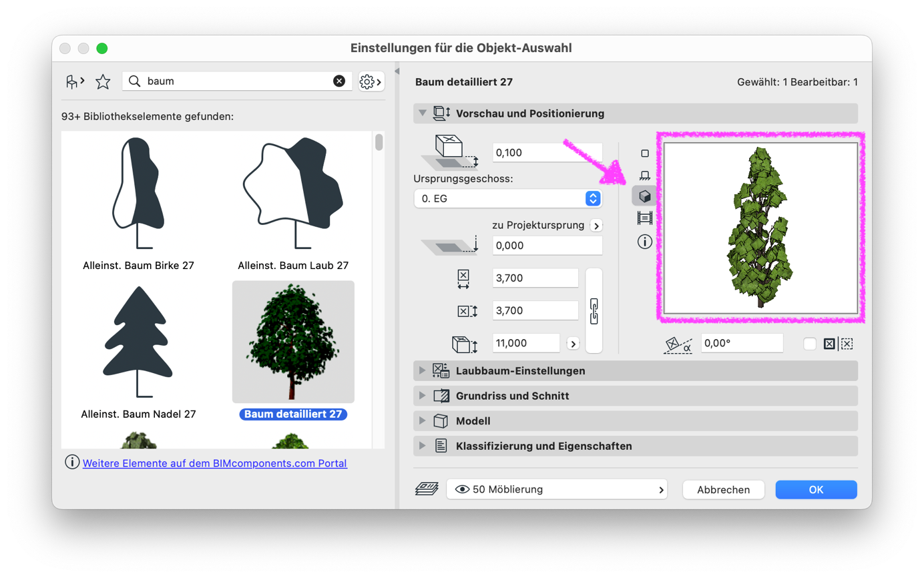The width and height of the screenshot is (924, 578).
Task: Open the layer dropdown '50 Möblierung'
Action: 557,489
